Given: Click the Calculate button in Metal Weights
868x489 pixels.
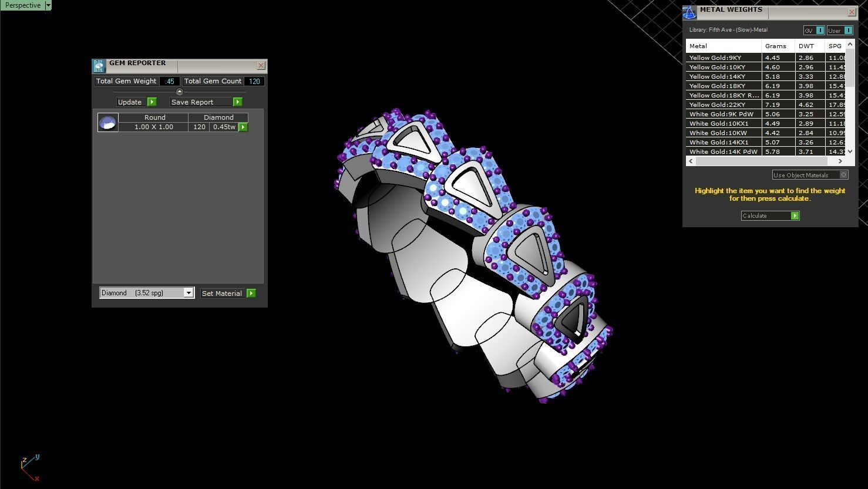Looking at the screenshot, I should click(770, 215).
